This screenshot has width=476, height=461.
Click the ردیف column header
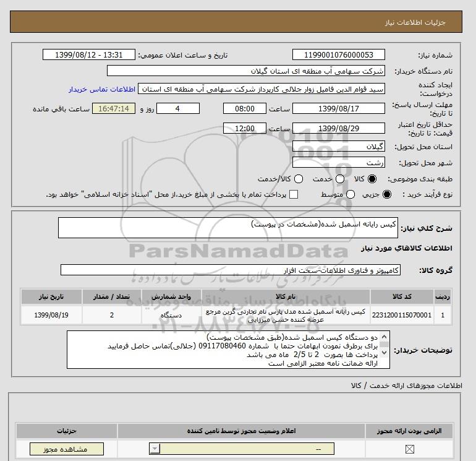pos(442,296)
